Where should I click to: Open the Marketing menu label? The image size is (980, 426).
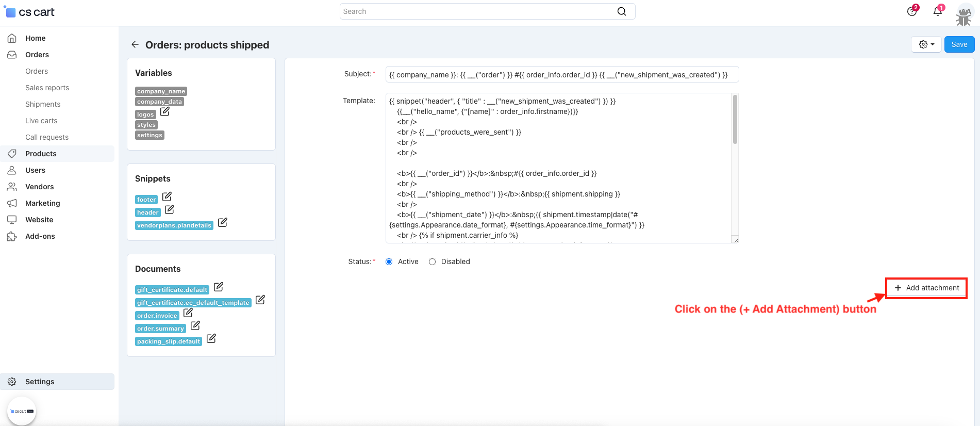tap(42, 203)
